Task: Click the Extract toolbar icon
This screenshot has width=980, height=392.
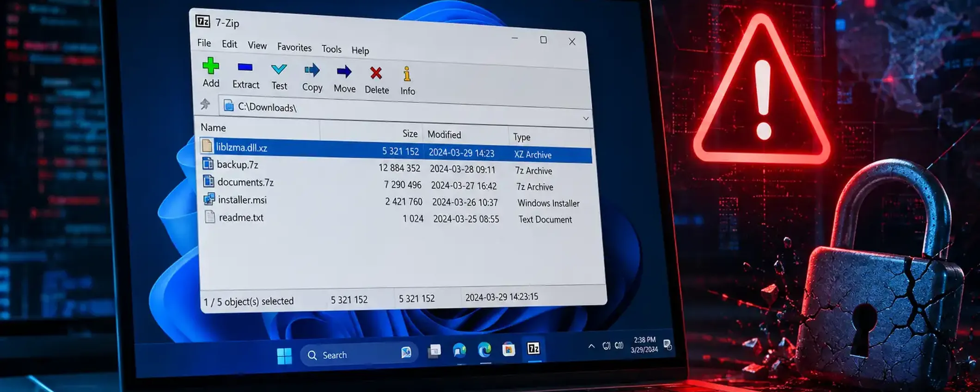Action: pos(245,67)
